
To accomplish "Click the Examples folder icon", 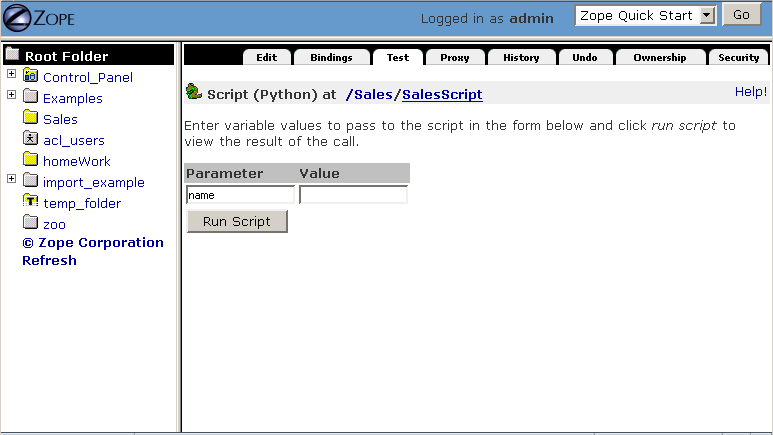I will pyautogui.click(x=30, y=98).
